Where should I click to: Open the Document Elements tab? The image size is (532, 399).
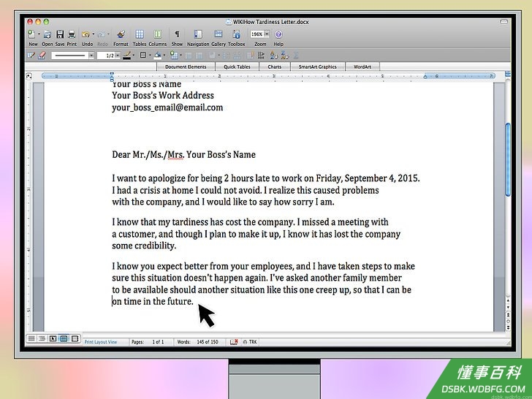pyautogui.click(x=186, y=66)
